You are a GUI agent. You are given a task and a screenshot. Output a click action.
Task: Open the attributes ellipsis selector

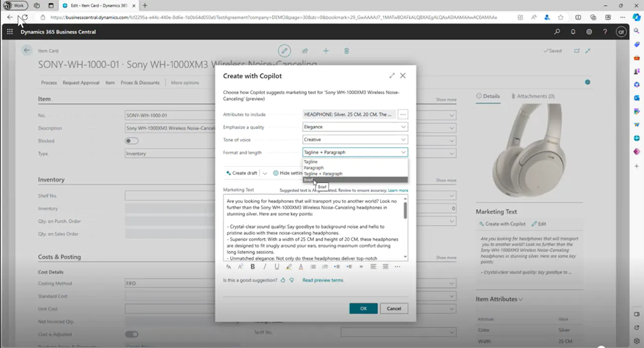pos(403,114)
